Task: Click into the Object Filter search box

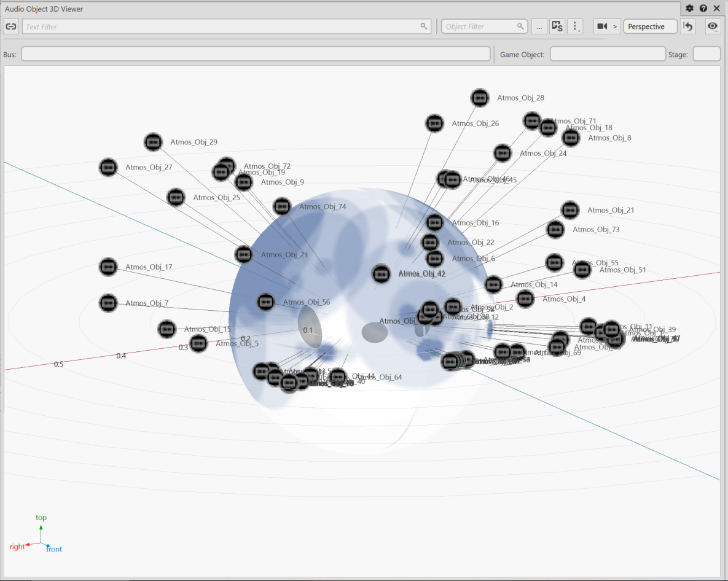Action: pyautogui.click(x=479, y=26)
